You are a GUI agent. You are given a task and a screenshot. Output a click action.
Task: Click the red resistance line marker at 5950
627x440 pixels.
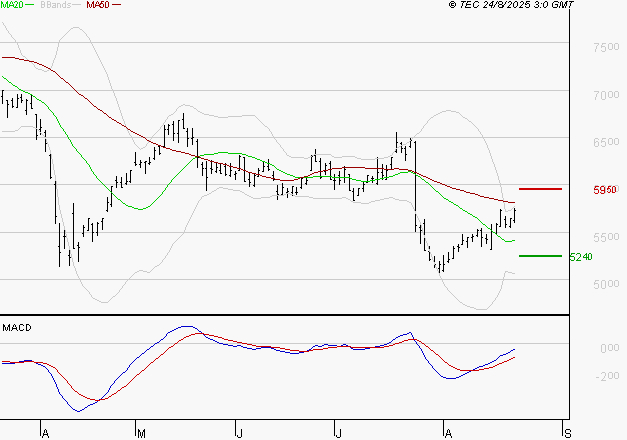click(540, 189)
